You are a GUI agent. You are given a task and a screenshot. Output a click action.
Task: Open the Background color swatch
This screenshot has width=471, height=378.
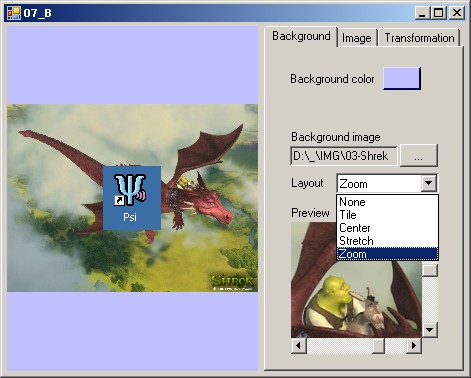click(402, 79)
